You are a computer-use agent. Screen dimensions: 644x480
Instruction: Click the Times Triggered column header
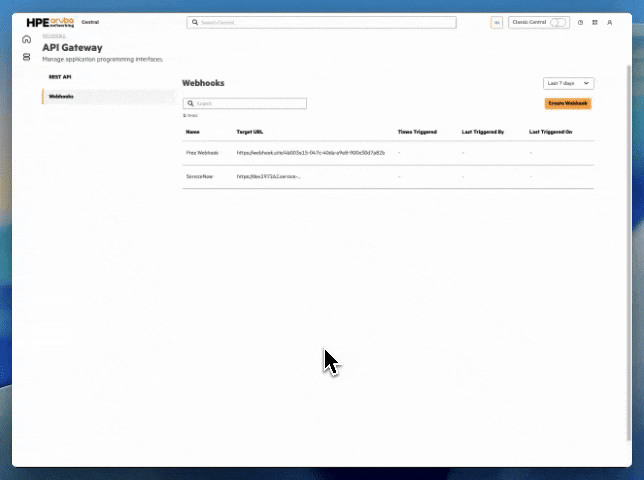(417, 132)
